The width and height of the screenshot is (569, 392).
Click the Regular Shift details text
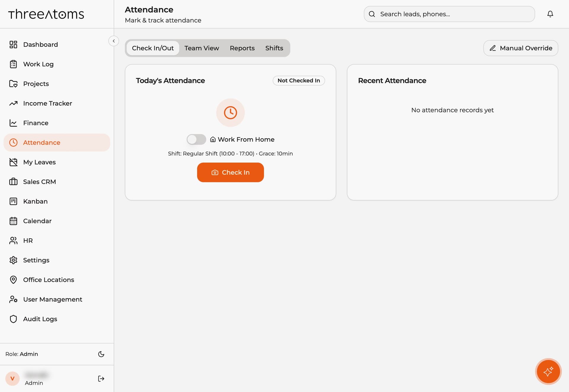(230, 154)
